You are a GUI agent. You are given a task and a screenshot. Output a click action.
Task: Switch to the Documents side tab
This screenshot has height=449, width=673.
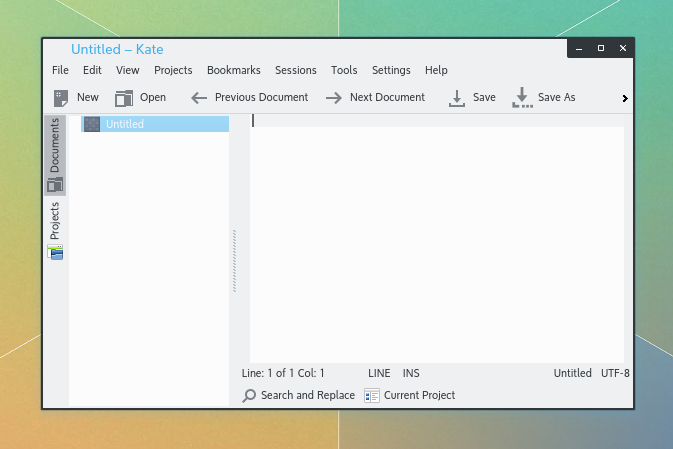[x=55, y=155]
